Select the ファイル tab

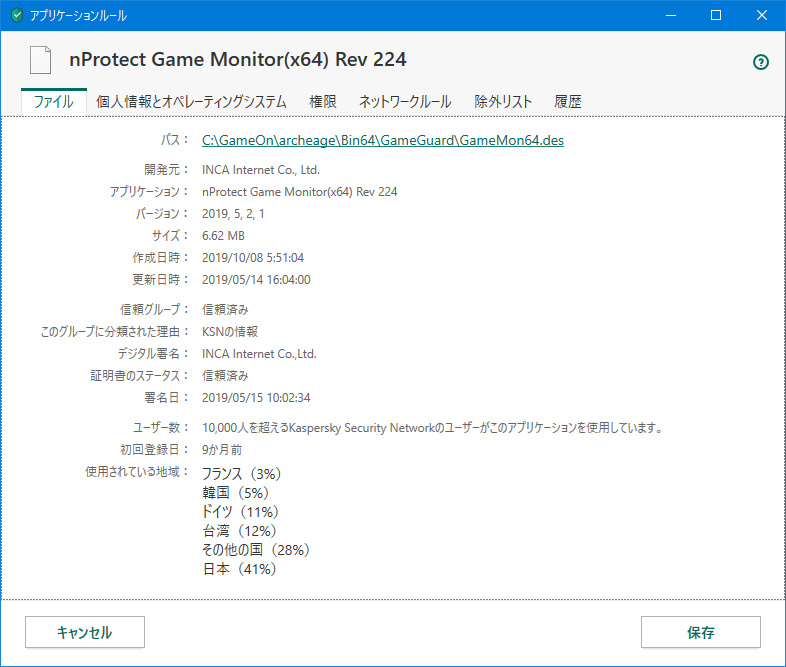point(54,102)
